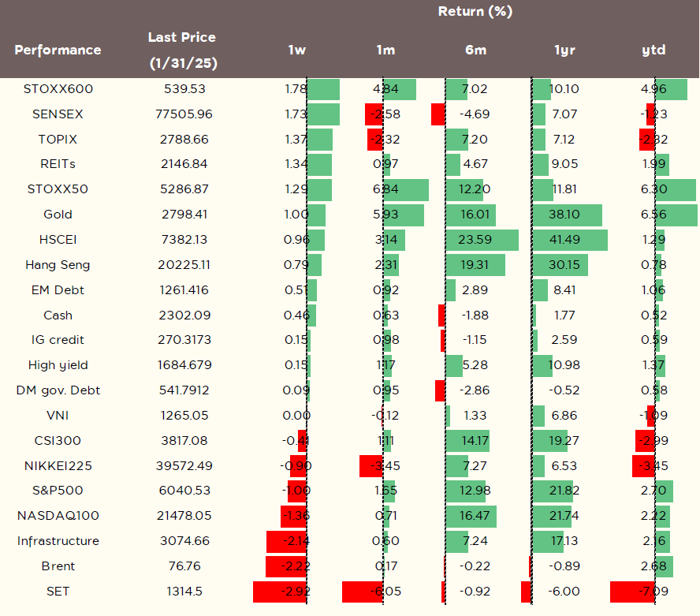The image size is (700, 616).
Task: Click Hang Seng 1yr return 30.15
Action: [564, 265]
